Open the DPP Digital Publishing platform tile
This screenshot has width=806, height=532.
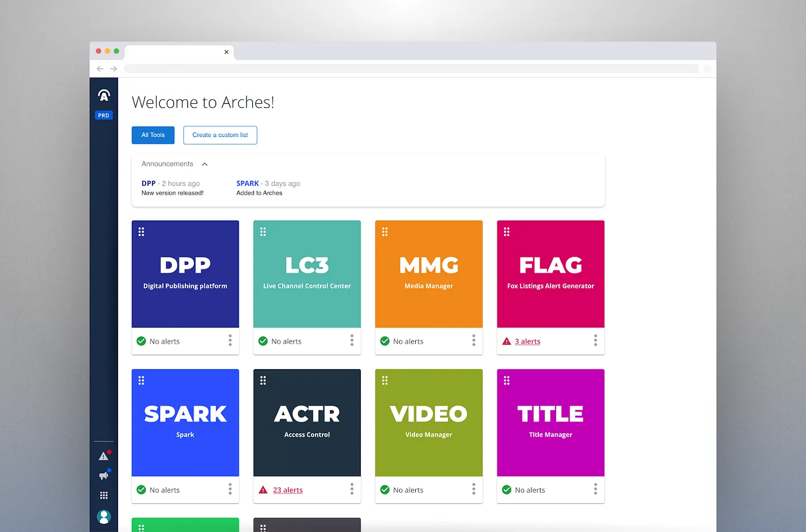click(x=185, y=274)
